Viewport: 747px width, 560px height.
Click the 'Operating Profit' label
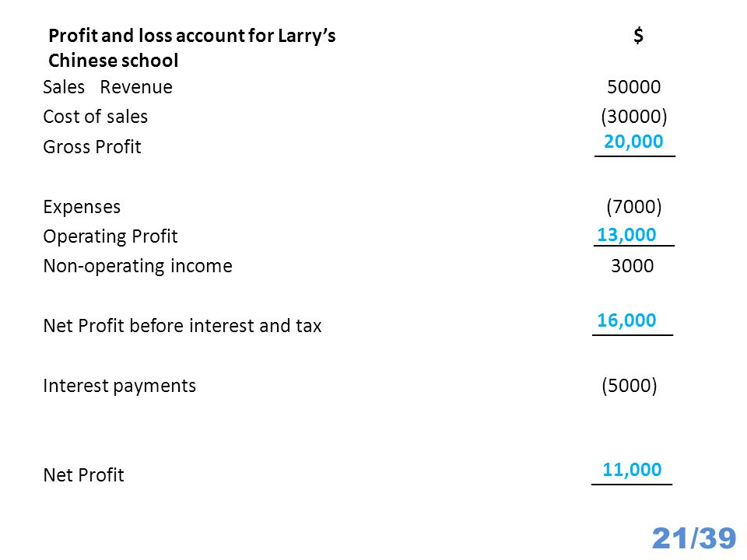110,236
